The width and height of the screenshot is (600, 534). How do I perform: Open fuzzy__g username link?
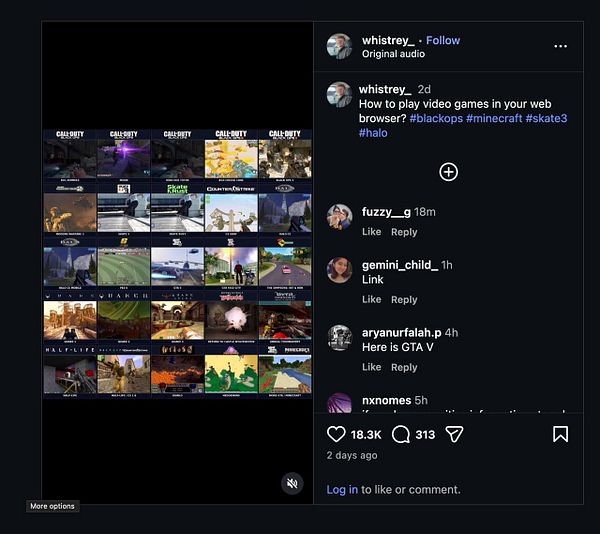(386, 212)
